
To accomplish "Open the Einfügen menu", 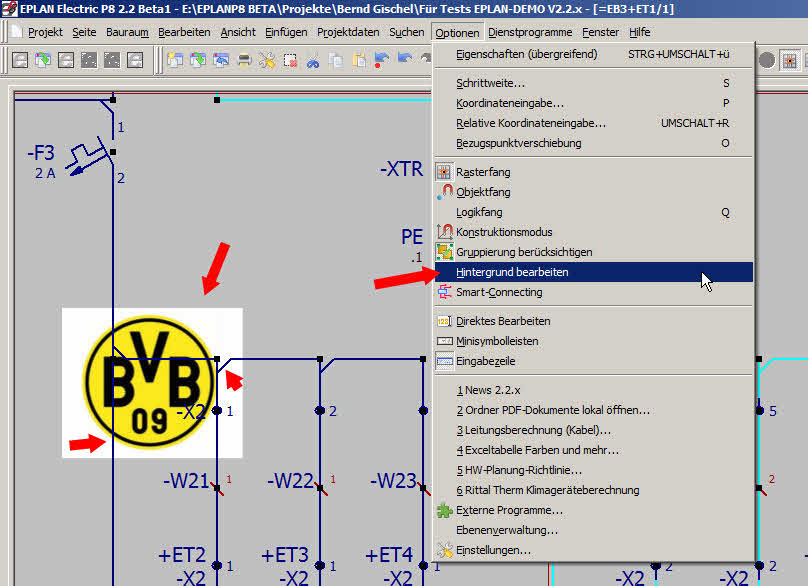I will (x=286, y=32).
